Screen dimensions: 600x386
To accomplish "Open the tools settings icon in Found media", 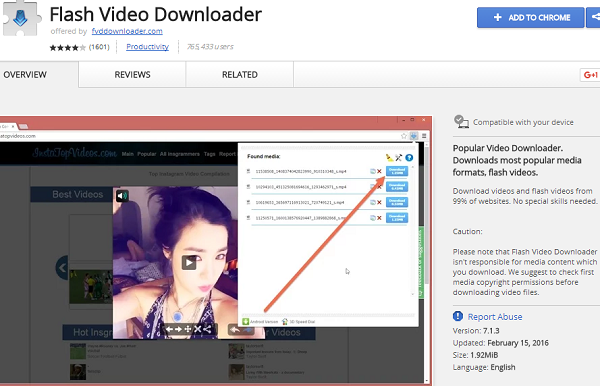I will [x=399, y=157].
